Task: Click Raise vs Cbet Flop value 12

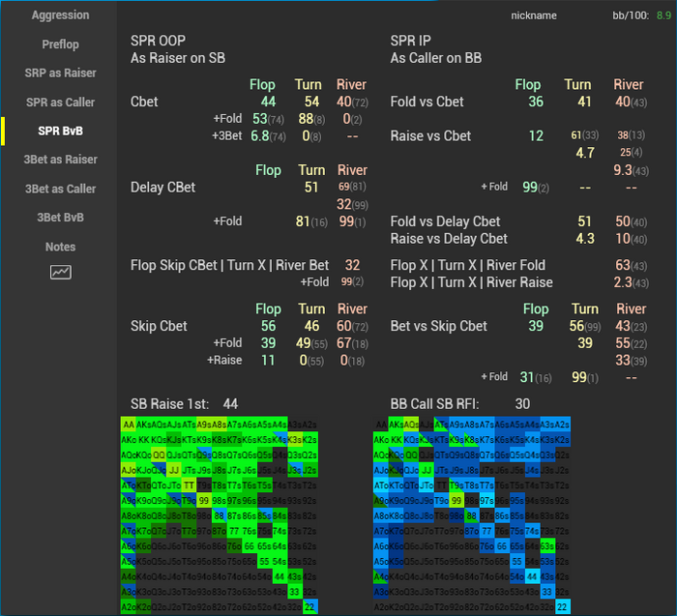Action: pyautogui.click(x=536, y=136)
